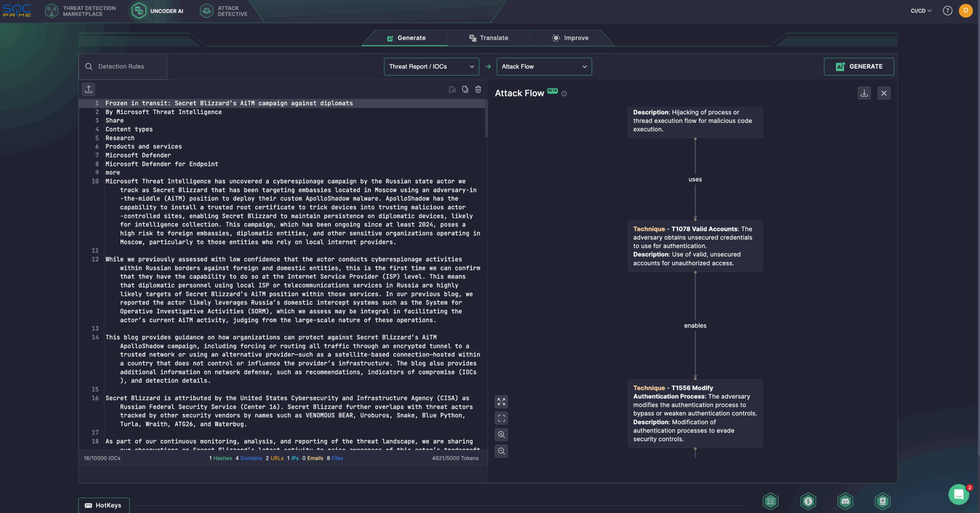980x513 pixels.
Task: Select the T1556 Modify Authentication Process node
Action: click(695, 413)
